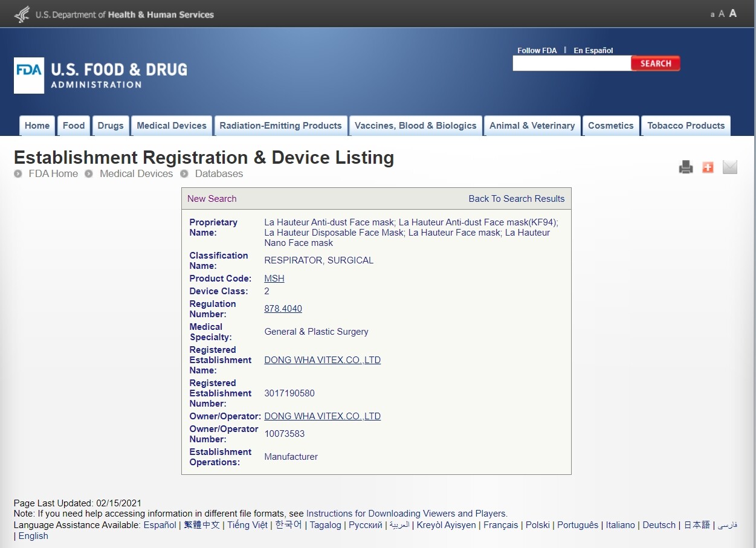The image size is (756, 548).
Task: Click Establishment Registration & Device Listing heading
Action: (x=204, y=158)
